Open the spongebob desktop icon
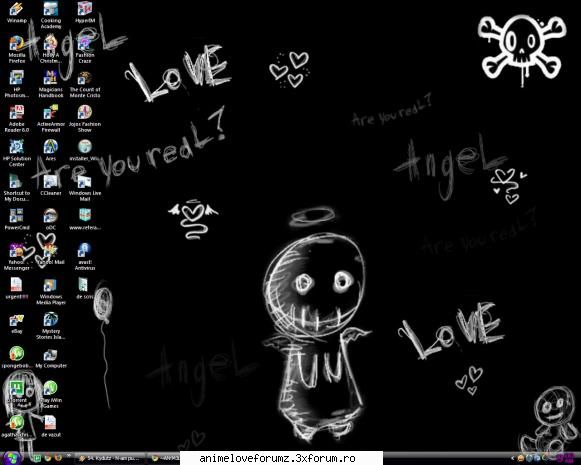The image size is (581, 465). point(17,358)
